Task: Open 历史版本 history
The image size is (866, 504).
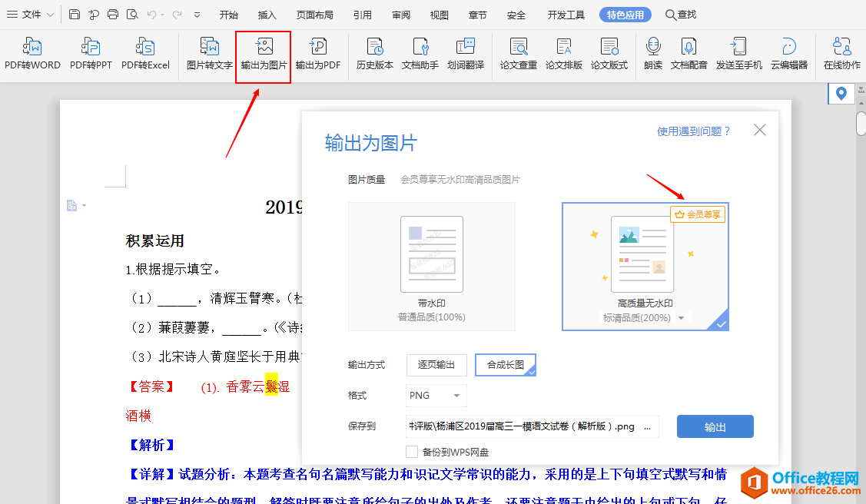Action: (374, 54)
